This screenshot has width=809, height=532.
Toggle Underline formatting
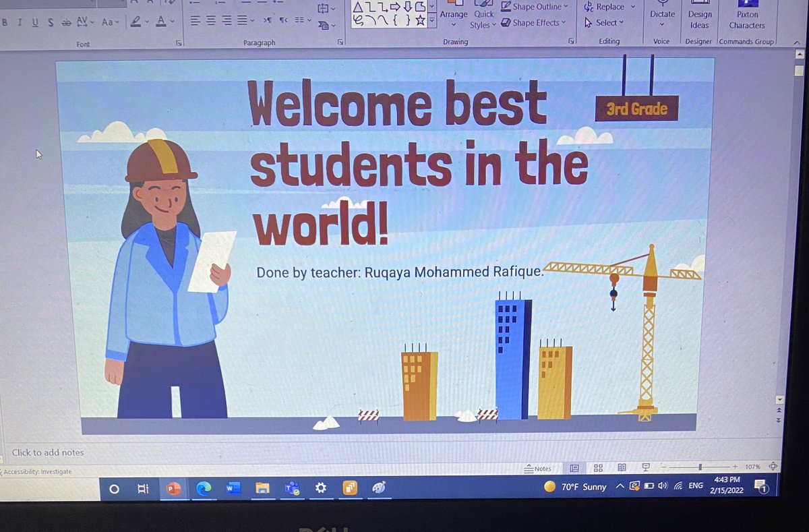tap(35, 22)
